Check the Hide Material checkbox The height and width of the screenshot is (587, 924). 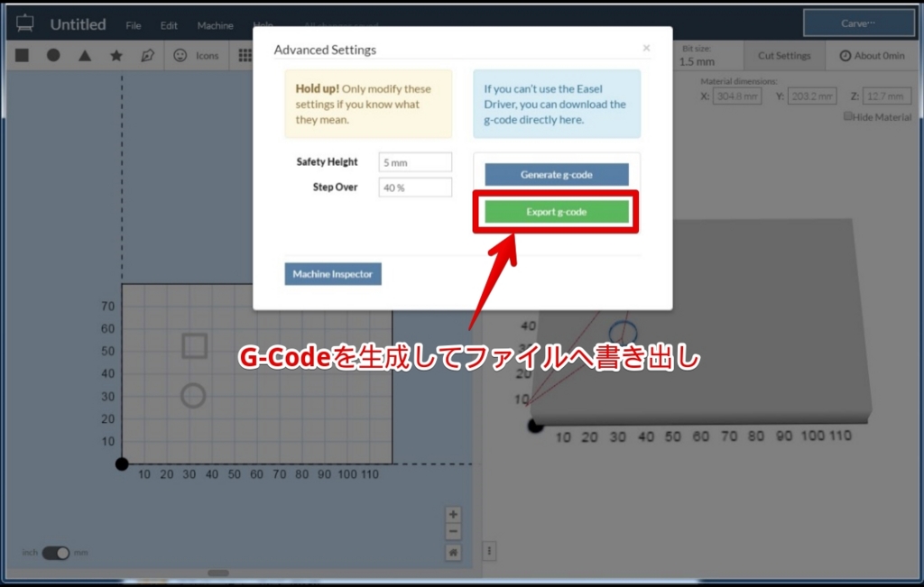point(847,116)
